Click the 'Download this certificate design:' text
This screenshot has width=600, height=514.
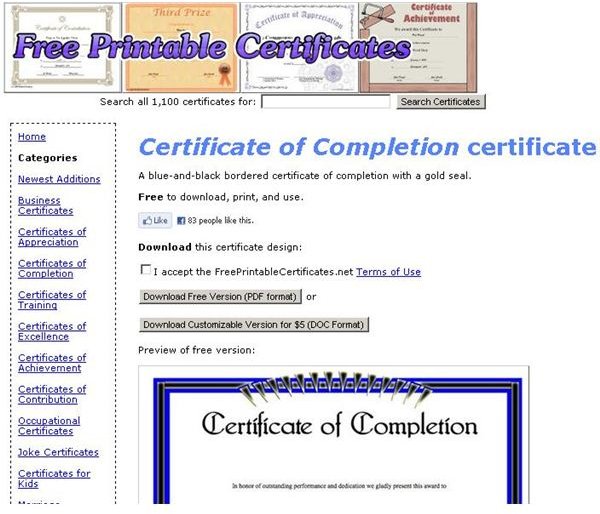click(220, 247)
